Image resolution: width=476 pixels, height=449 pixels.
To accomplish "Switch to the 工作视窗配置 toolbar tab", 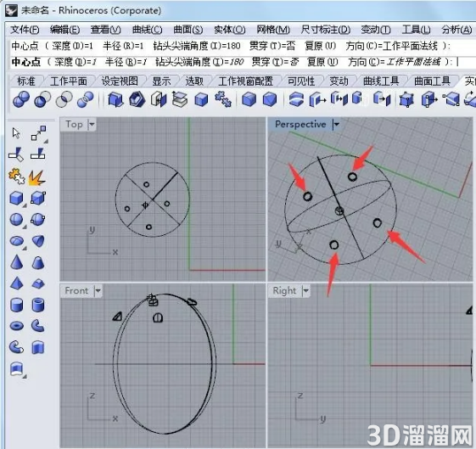I will click(x=245, y=81).
